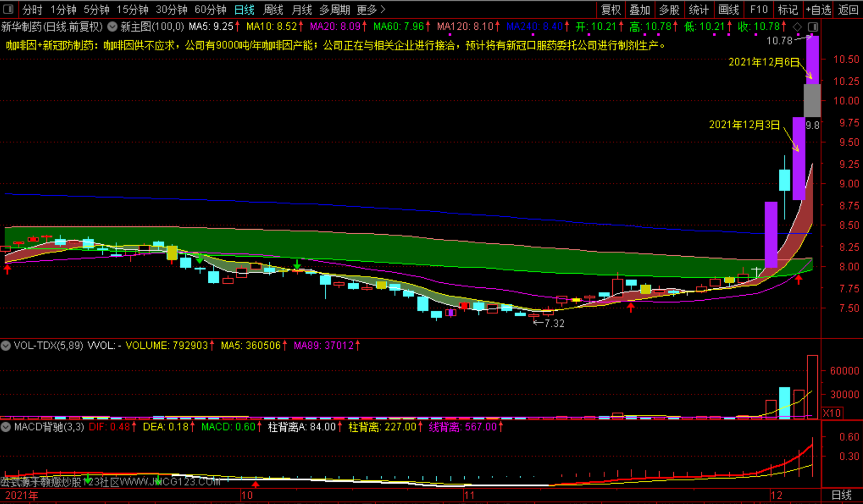The image size is (863, 504).
Task: Click the X10 volume scale label
Action: 832,413
